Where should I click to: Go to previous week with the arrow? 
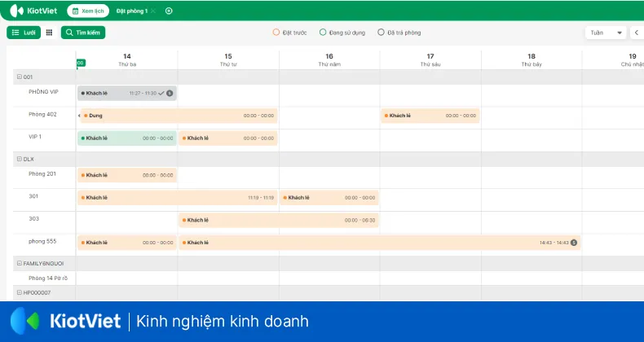(637, 33)
